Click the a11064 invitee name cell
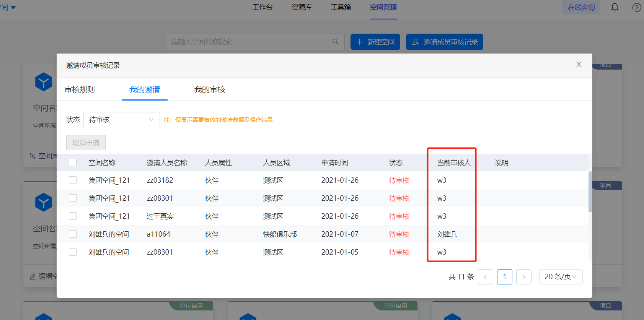The image size is (644, 320). [158, 234]
